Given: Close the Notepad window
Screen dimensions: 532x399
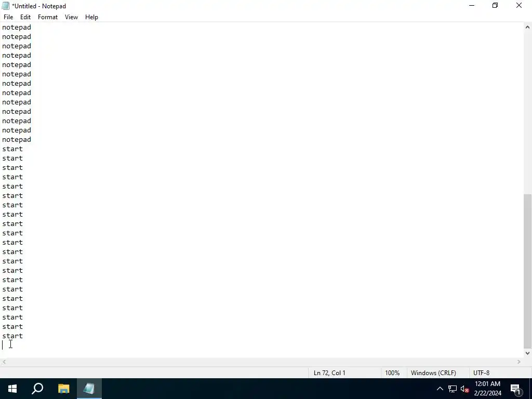Looking at the screenshot, I should tap(519, 5).
